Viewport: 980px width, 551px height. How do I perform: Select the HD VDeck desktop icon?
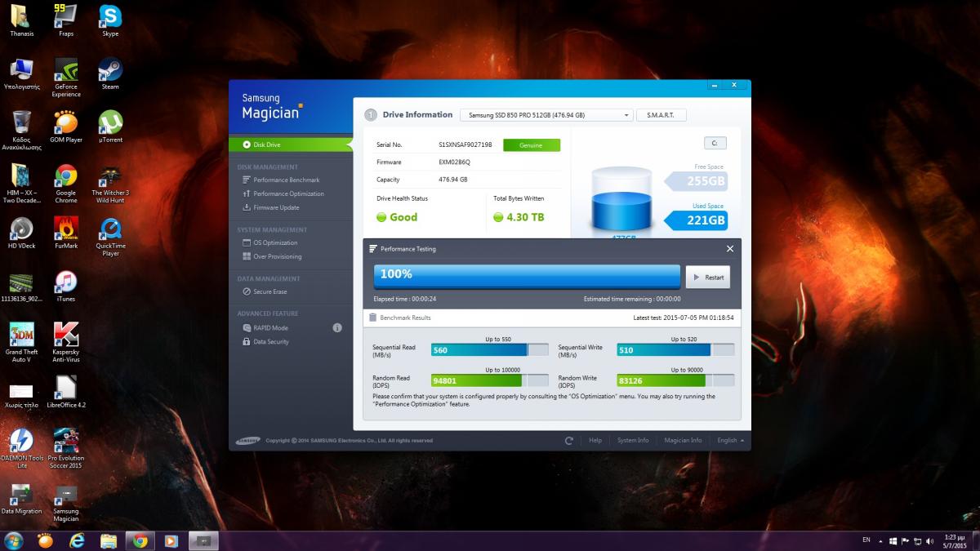point(22,232)
